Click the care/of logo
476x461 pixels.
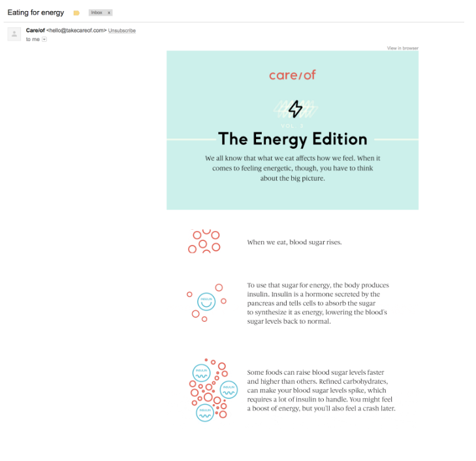point(292,75)
